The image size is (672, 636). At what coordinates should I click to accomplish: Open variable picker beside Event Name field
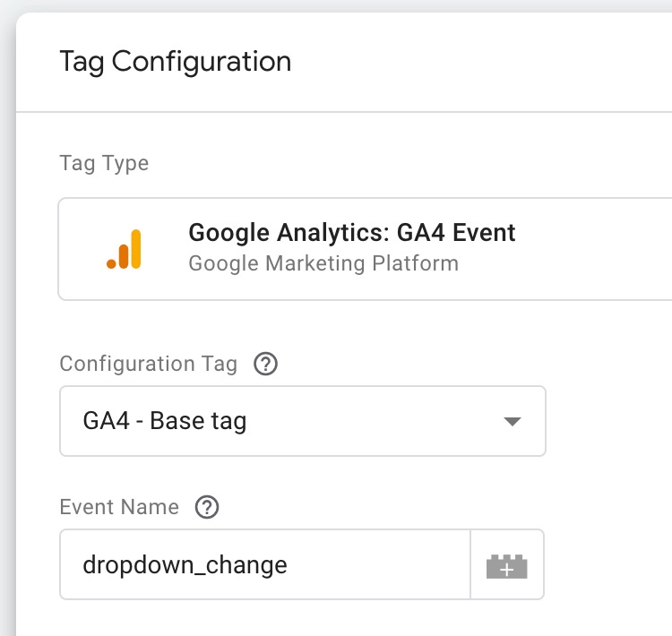507,564
